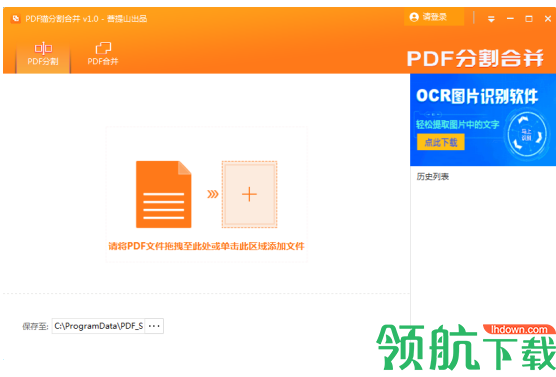Click the 请将PDF文件拖拽至此处 hint text
Screen dimensions: 556x377
pyautogui.click(x=206, y=246)
